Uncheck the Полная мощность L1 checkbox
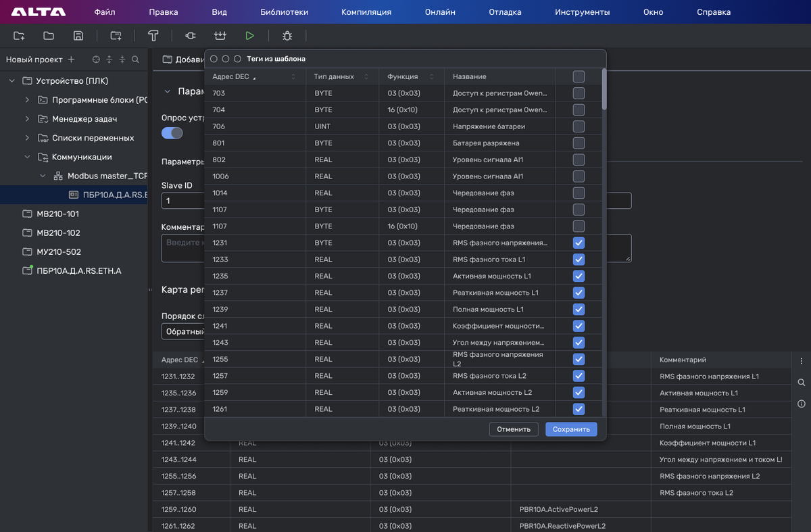This screenshot has width=811, height=532. pos(579,309)
